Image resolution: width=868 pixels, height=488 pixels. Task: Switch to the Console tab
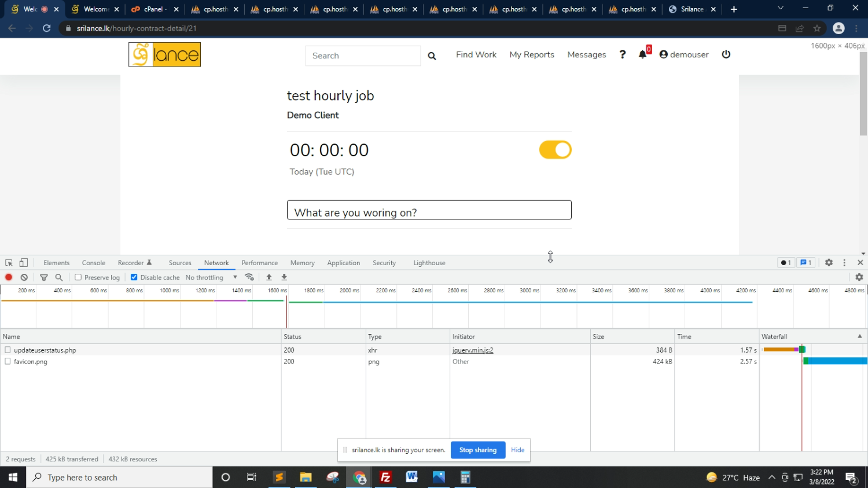(94, 263)
